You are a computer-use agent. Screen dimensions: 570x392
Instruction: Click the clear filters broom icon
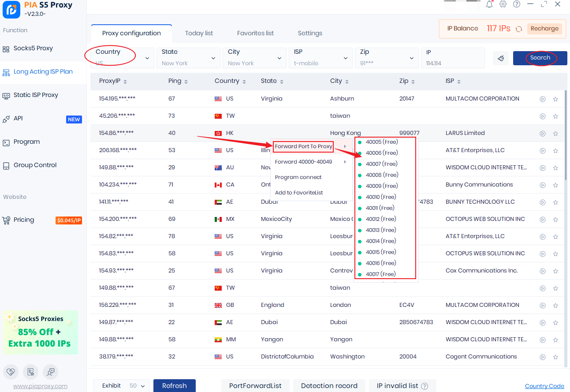(x=501, y=58)
